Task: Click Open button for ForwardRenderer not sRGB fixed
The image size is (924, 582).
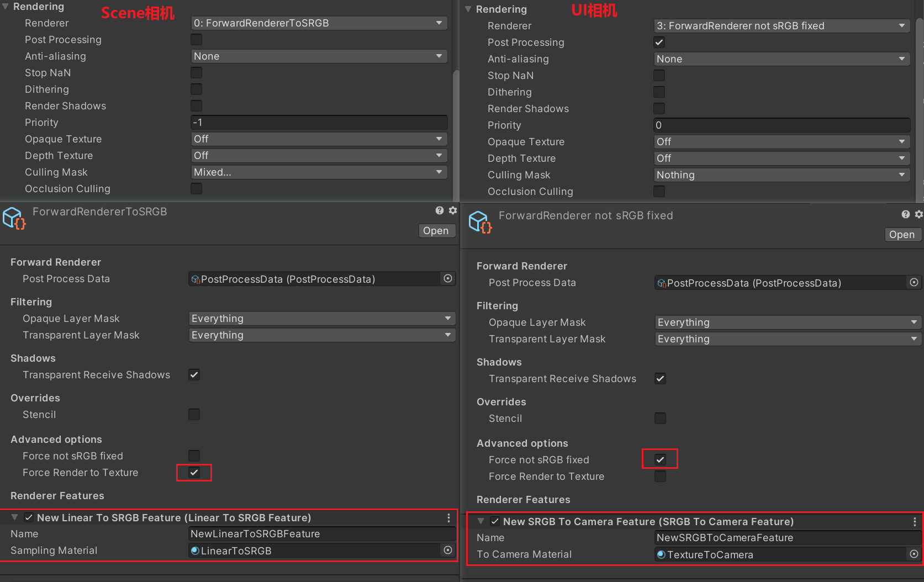Action: pos(902,235)
